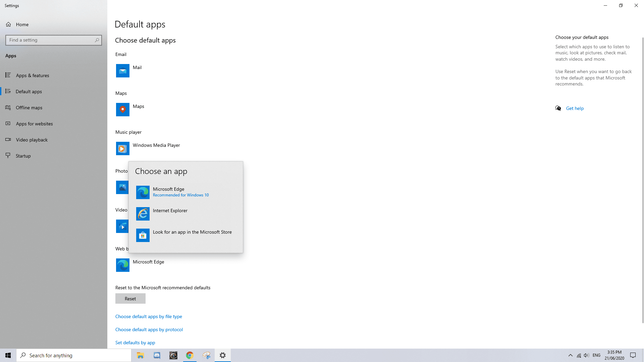The height and width of the screenshot is (362, 644).
Task: Click the Settings gear taskbar icon
Action: pyautogui.click(x=223, y=355)
